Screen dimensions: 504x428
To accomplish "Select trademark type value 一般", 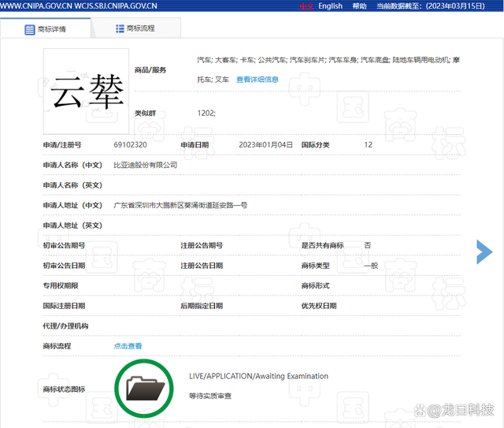I will 371,266.
